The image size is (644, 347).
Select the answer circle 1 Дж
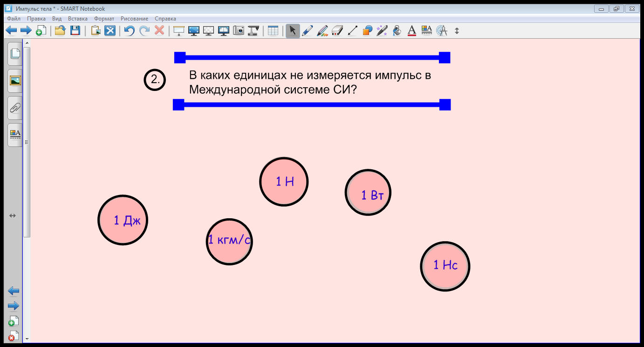click(x=123, y=220)
